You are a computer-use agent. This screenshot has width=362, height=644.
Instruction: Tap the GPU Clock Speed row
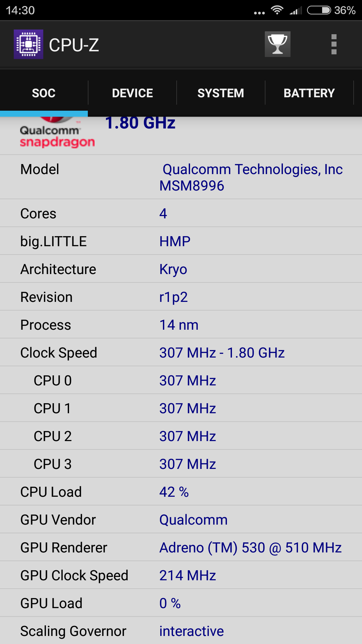pyautogui.click(x=181, y=575)
